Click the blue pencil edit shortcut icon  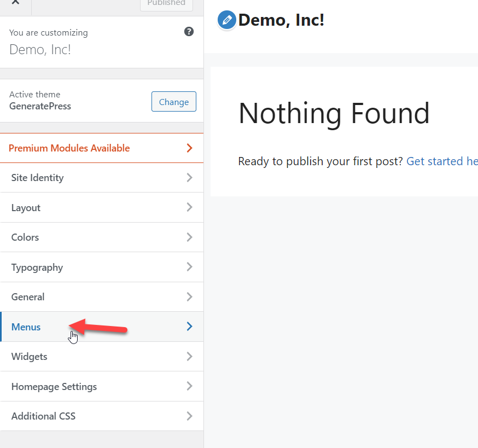pyautogui.click(x=227, y=20)
